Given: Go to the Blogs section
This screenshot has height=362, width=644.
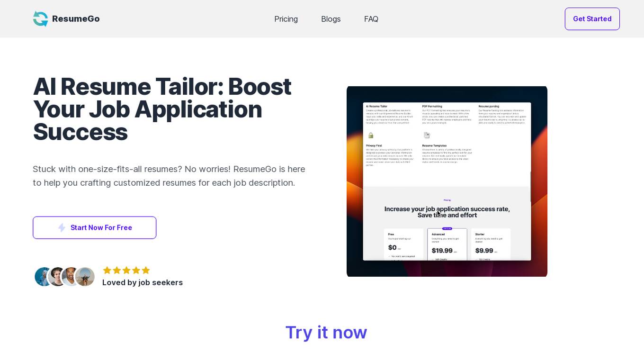Looking at the screenshot, I should click(x=331, y=19).
